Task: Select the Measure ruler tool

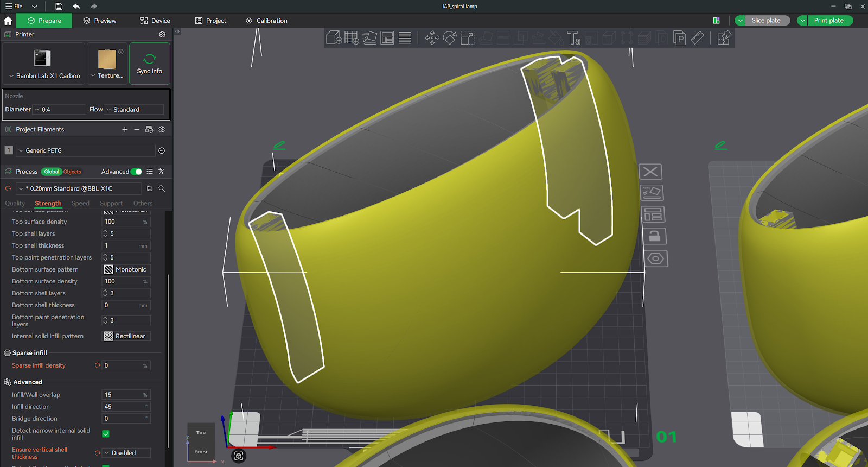Action: [x=697, y=38]
